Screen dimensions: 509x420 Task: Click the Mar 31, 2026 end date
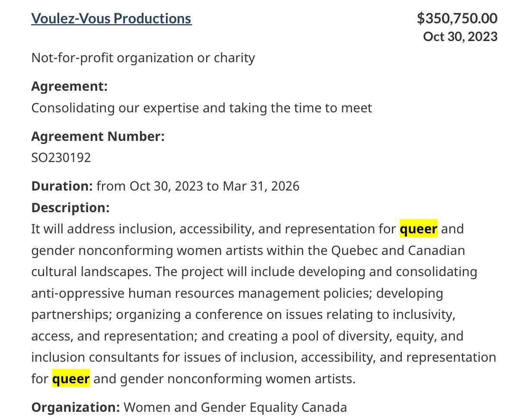261,186
